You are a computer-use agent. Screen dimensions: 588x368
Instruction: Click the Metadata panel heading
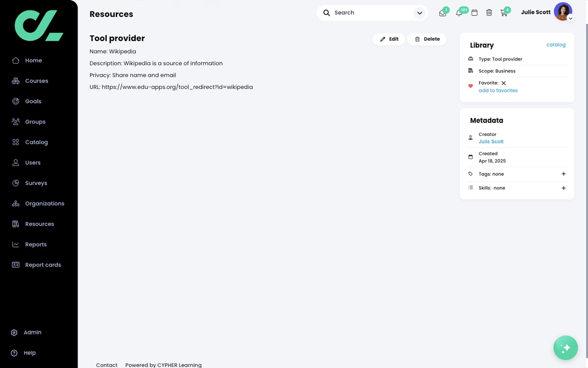click(486, 121)
